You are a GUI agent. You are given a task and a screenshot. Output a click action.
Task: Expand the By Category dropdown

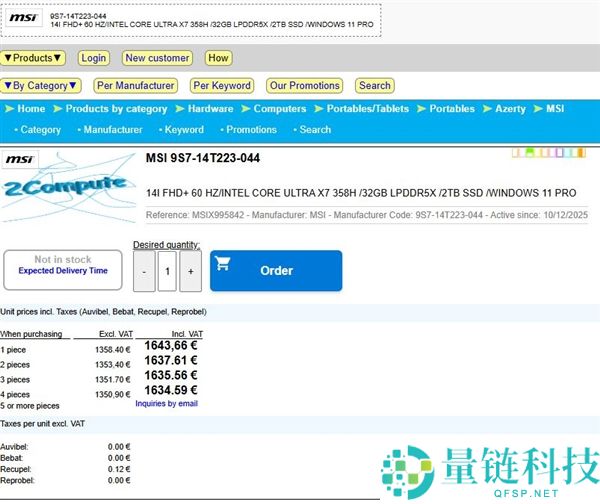pos(41,86)
